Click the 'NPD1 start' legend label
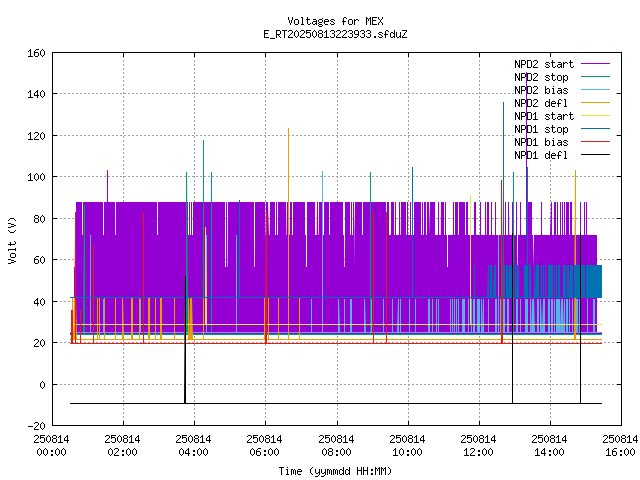Image resolution: width=640 pixels, height=480 pixels. coord(544,116)
